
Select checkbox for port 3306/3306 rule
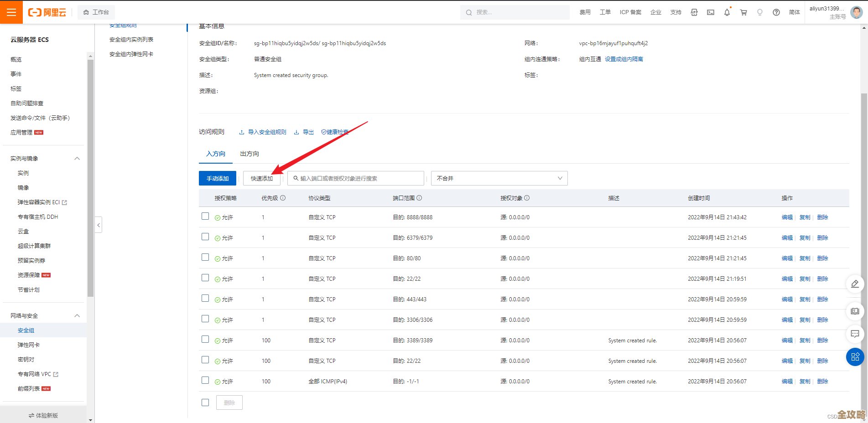(x=205, y=319)
